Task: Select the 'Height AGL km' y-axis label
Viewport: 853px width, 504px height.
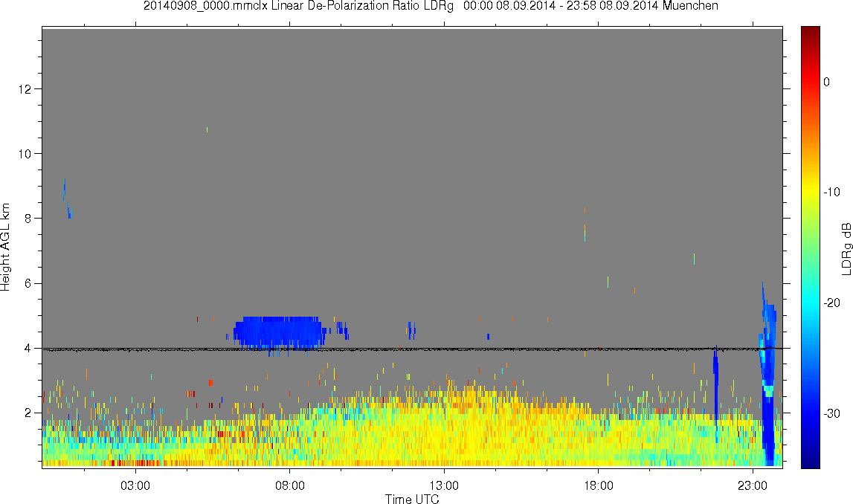Action: (x=5, y=247)
